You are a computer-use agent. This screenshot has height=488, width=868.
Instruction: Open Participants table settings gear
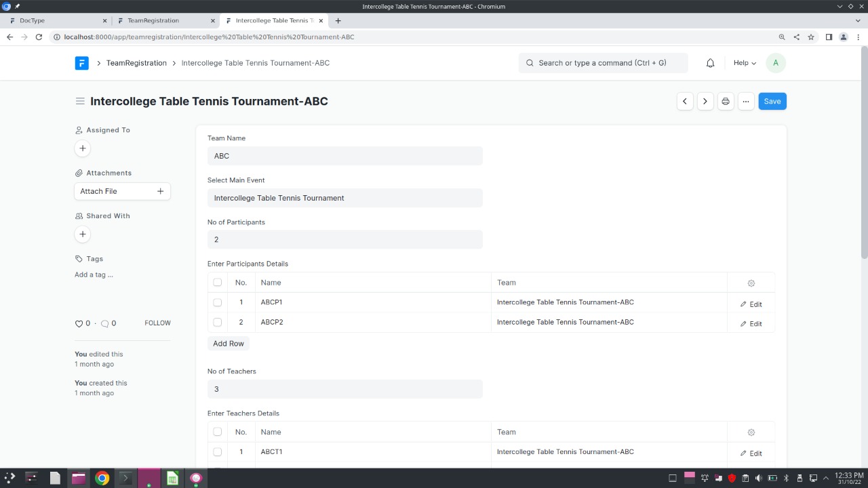point(751,283)
